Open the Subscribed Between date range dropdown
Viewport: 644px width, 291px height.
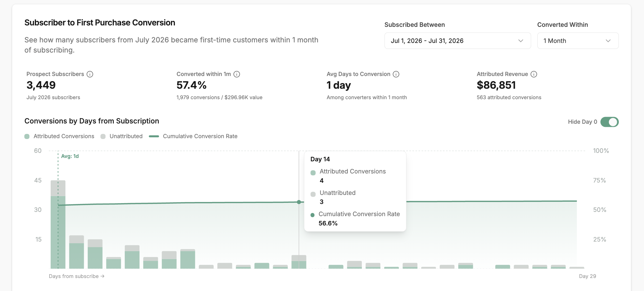coord(458,41)
